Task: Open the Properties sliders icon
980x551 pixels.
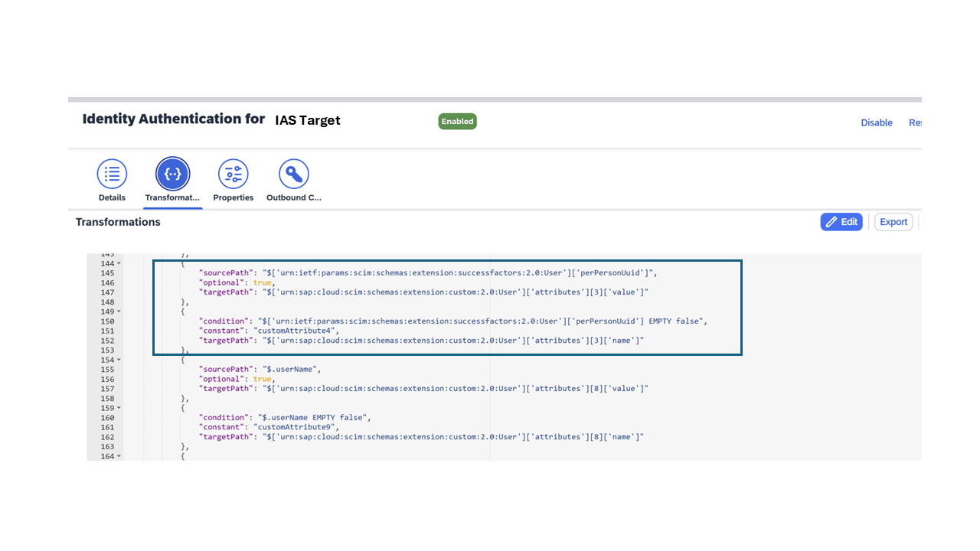Action: (233, 174)
